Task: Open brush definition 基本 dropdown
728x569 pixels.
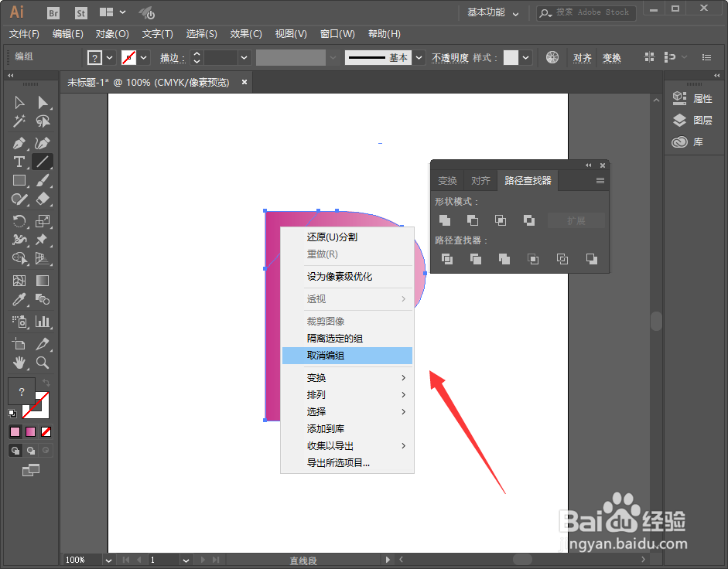Action: tap(419, 57)
